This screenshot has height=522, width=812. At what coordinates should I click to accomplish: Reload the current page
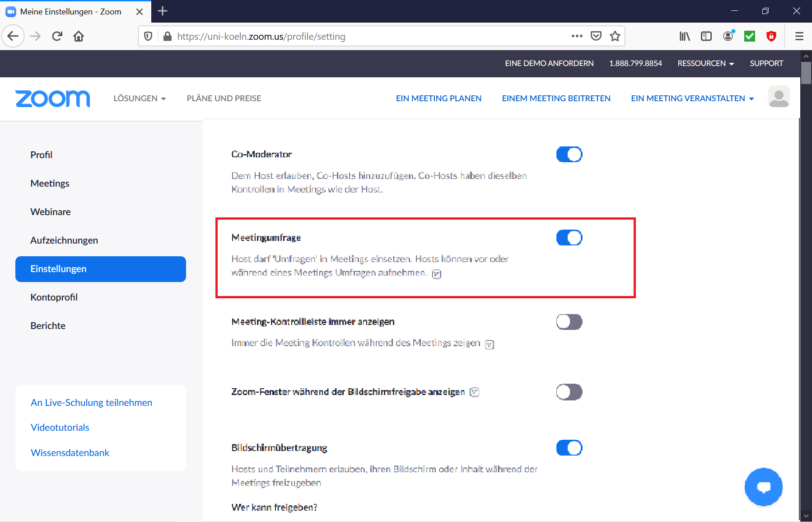coord(57,36)
